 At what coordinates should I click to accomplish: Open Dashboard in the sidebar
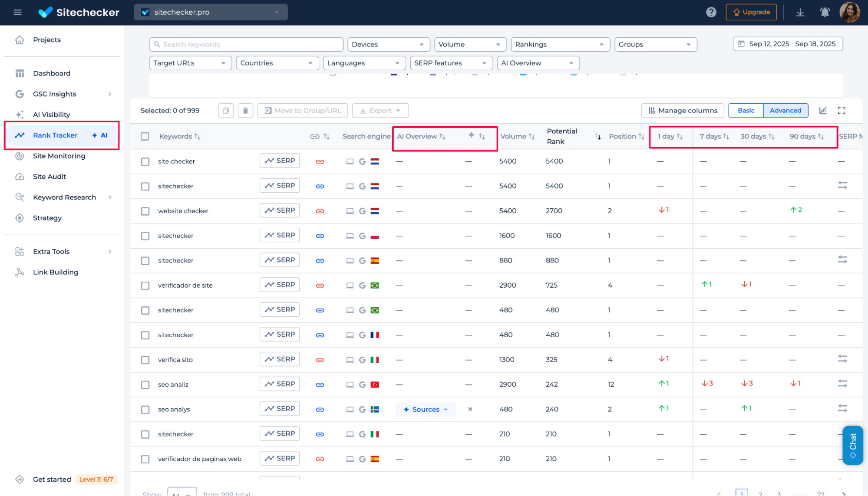pyautogui.click(x=51, y=73)
